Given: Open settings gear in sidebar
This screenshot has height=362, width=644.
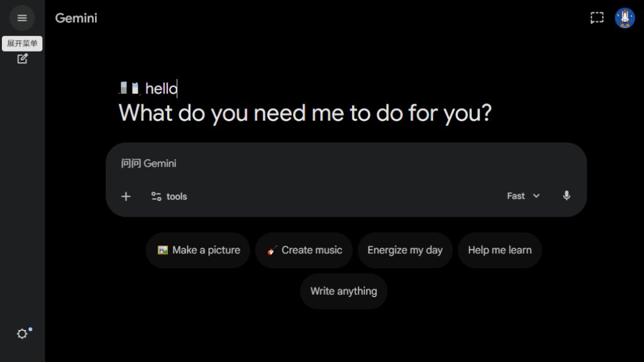Looking at the screenshot, I should 22,334.
